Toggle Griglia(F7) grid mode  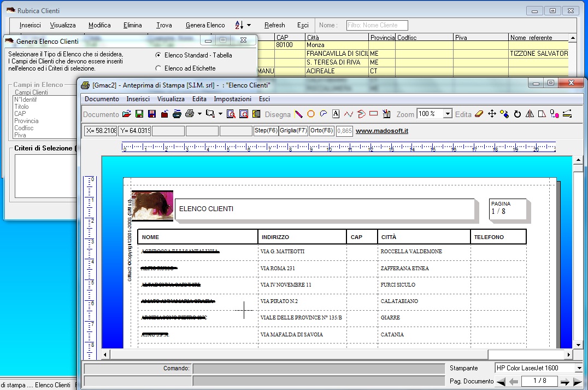point(293,131)
